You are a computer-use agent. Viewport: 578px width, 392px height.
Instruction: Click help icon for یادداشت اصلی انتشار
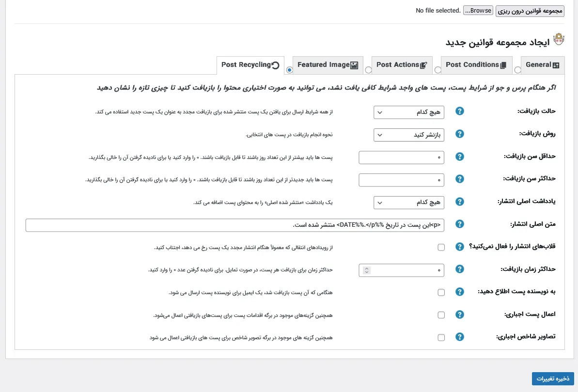pos(459,202)
